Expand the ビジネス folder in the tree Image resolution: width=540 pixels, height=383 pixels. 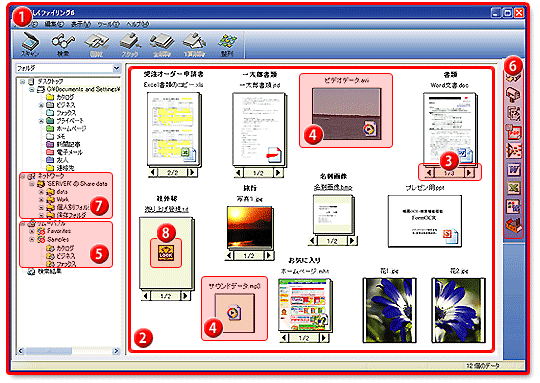[x=41, y=105]
